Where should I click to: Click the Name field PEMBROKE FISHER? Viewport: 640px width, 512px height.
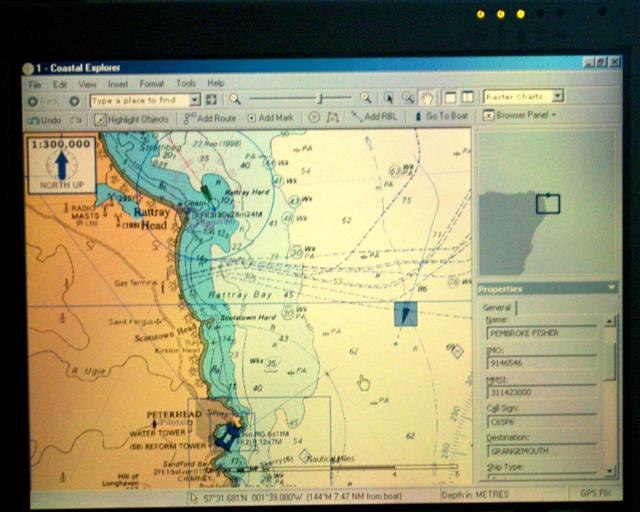point(542,333)
